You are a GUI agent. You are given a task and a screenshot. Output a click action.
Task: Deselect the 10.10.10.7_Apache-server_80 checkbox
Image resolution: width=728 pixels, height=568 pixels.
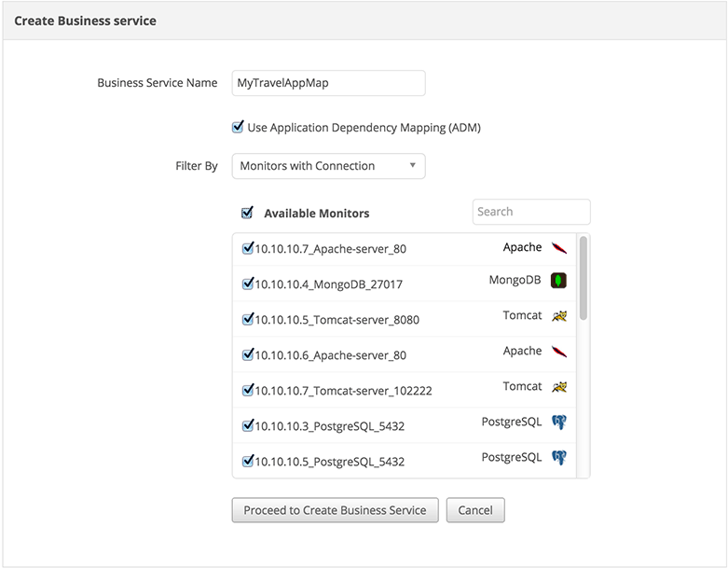coord(248,248)
